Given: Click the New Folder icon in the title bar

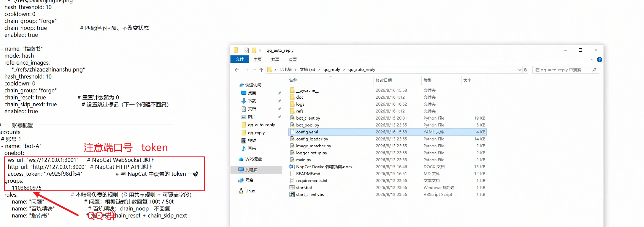Looking at the screenshot, I should coord(254,50).
